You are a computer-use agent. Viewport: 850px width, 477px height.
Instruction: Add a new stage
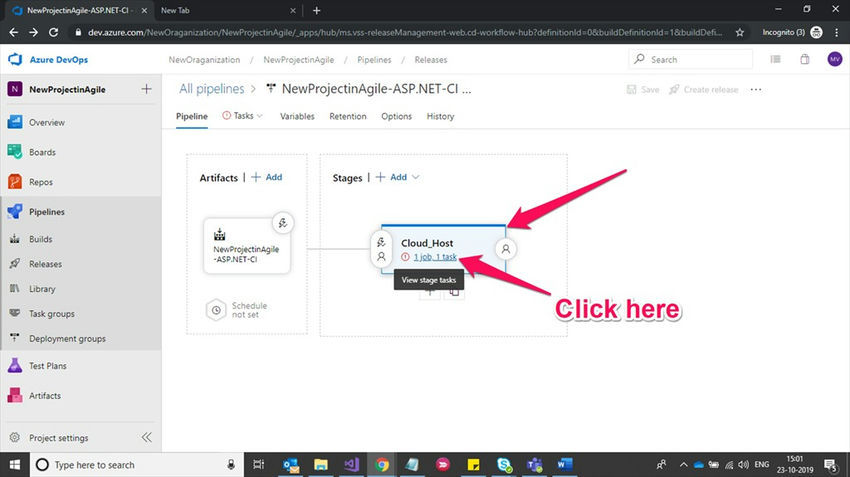click(391, 177)
